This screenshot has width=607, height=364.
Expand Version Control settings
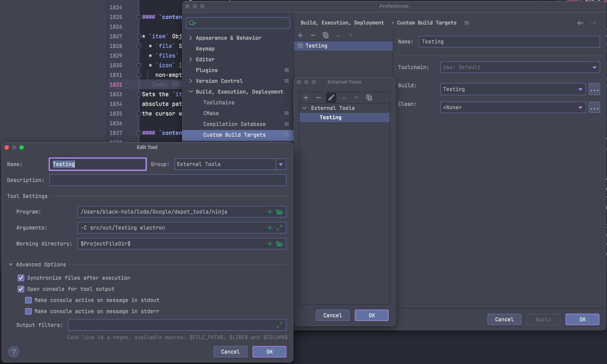coord(191,81)
